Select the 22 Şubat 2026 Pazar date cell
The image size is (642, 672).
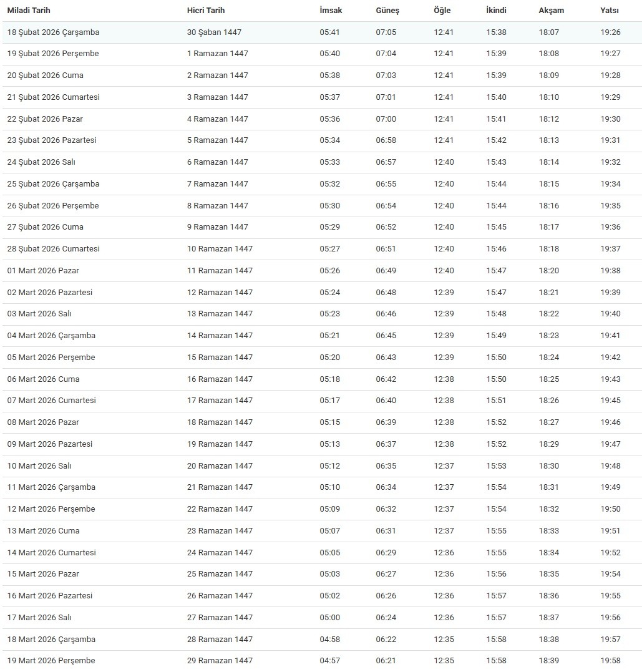point(45,119)
